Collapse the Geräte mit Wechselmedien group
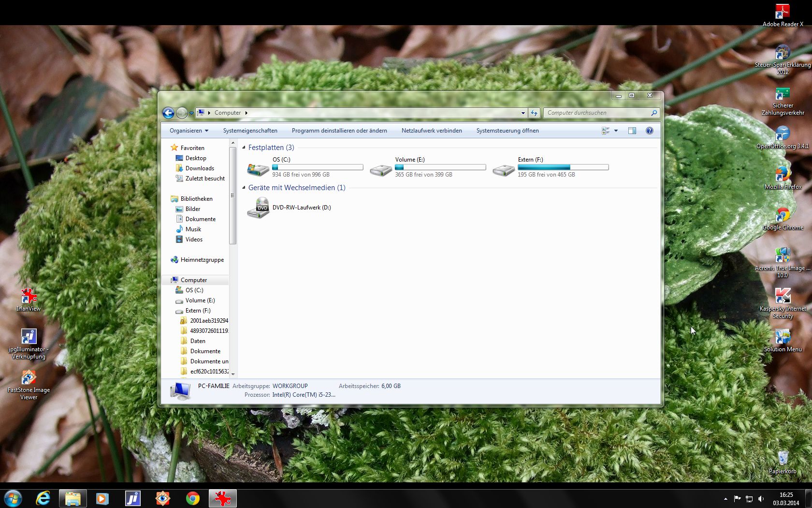Viewport: 812px width, 508px height. pos(244,188)
